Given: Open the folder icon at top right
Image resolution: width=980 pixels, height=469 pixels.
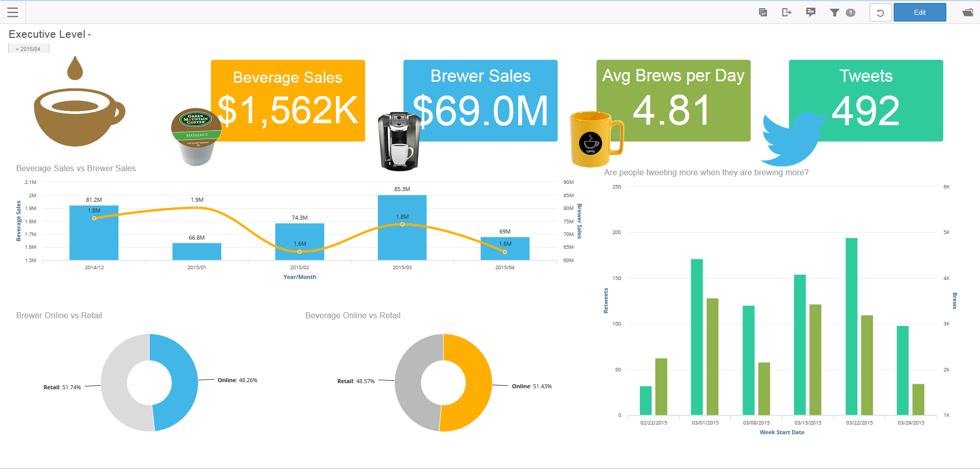Looking at the screenshot, I should 967,12.
